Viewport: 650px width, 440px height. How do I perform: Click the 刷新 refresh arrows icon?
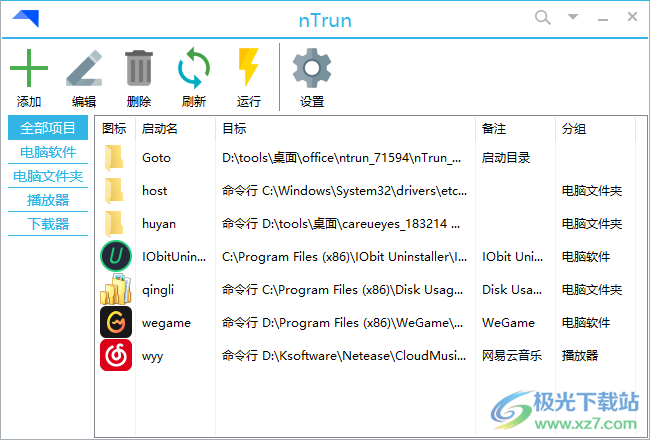pos(194,68)
